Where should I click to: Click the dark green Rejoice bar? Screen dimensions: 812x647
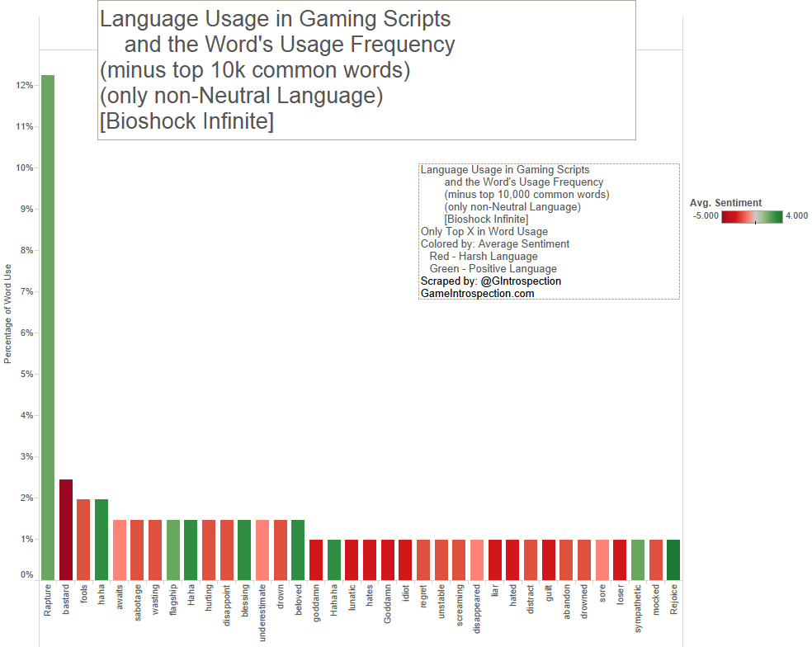(x=674, y=560)
